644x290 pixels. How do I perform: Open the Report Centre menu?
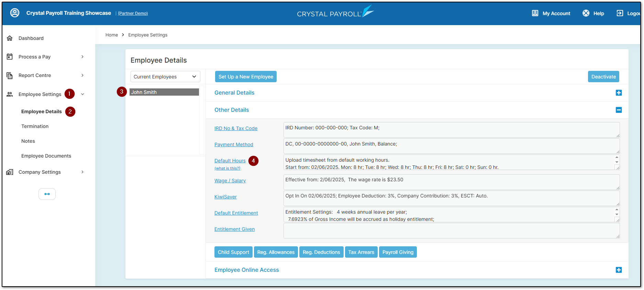pos(35,75)
